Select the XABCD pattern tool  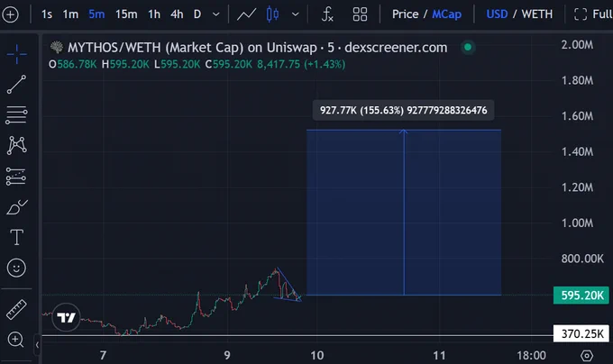[x=16, y=145]
